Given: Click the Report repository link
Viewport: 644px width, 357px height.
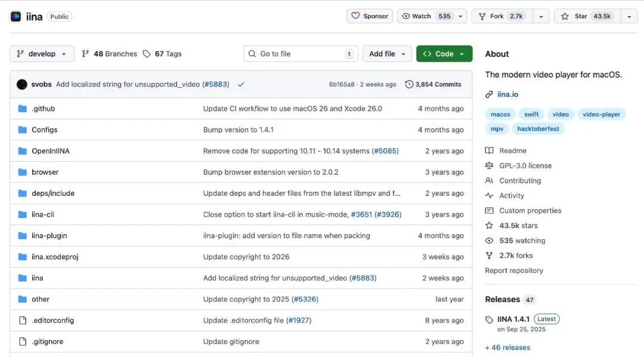Looking at the screenshot, I should pos(514,270).
